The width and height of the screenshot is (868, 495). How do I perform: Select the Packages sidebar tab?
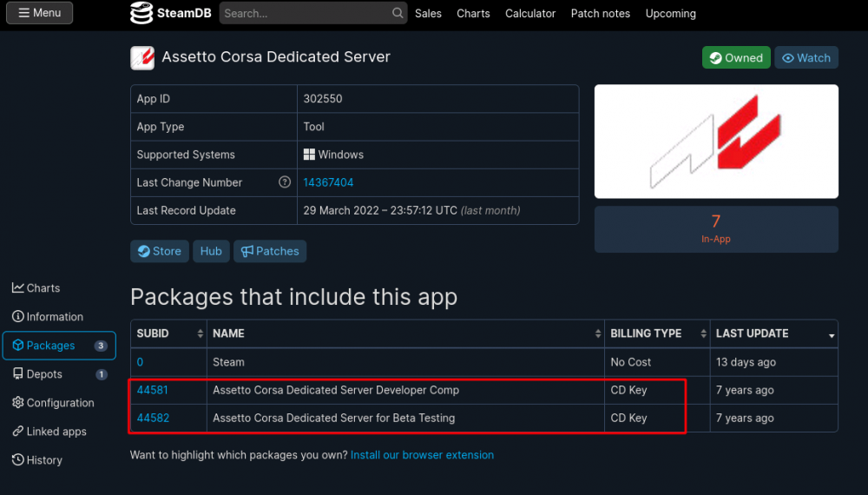[x=59, y=346]
